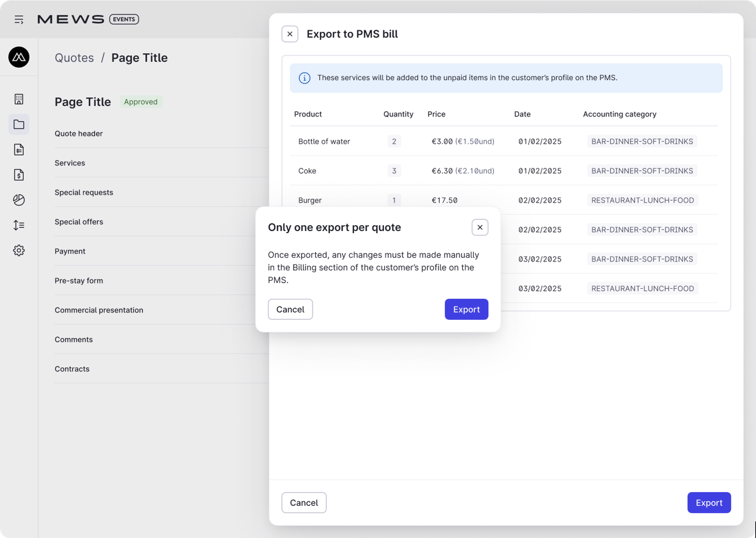Select the Burger product cell
The height and width of the screenshot is (538, 756).
310,200
